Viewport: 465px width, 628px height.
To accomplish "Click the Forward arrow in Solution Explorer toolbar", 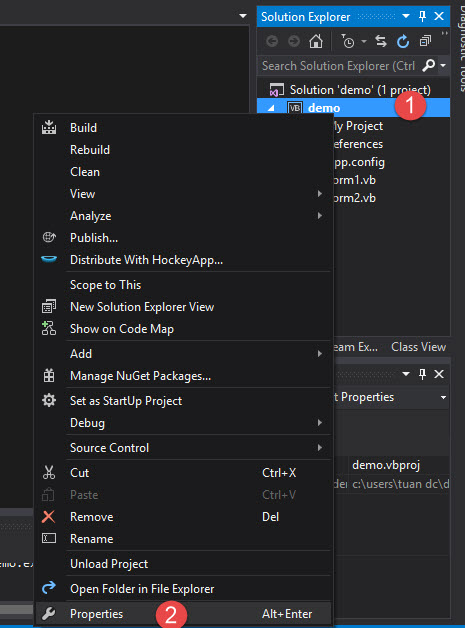I will pos(294,41).
